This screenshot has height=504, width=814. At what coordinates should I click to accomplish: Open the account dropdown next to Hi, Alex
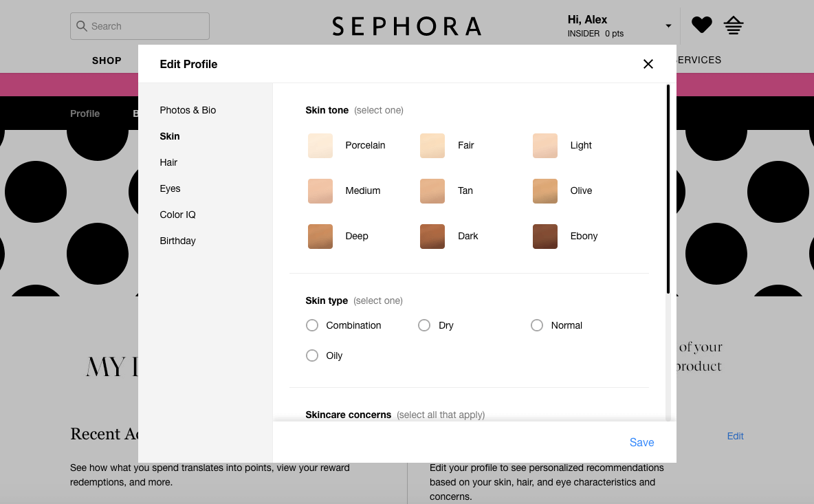click(668, 25)
